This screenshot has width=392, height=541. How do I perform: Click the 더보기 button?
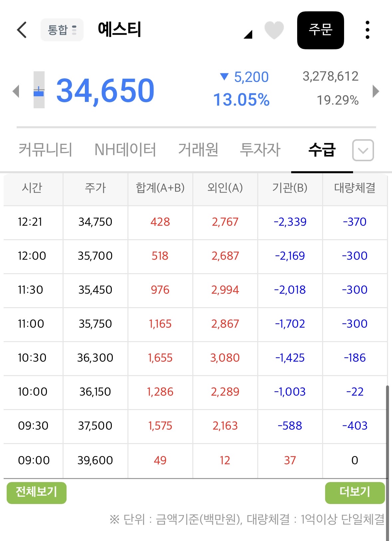pyautogui.click(x=355, y=493)
